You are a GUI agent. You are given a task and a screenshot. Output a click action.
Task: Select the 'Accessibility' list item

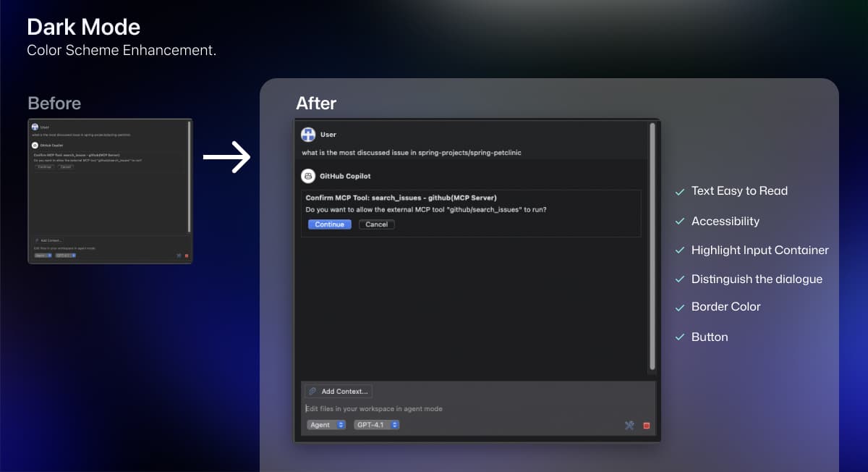pyautogui.click(x=726, y=222)
